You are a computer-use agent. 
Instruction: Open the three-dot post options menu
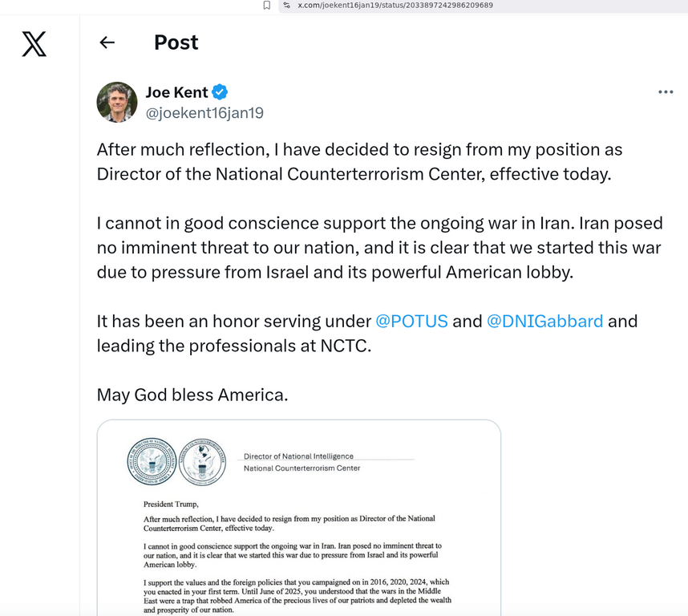coord(666,91)
